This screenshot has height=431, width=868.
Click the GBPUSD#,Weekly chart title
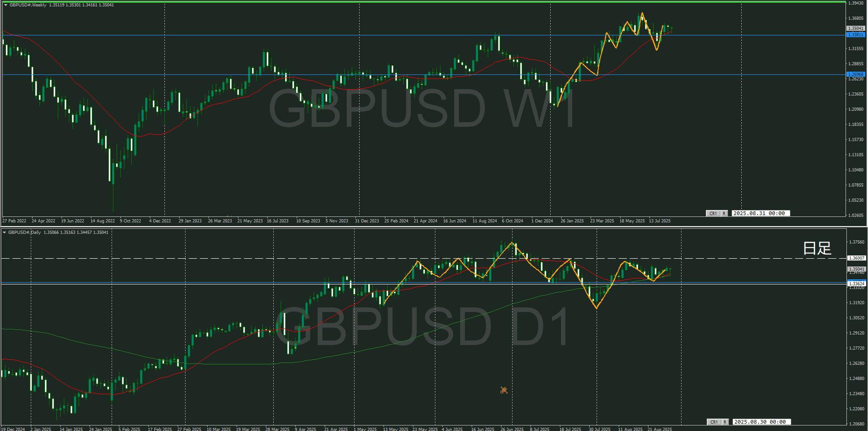(28, 5)
